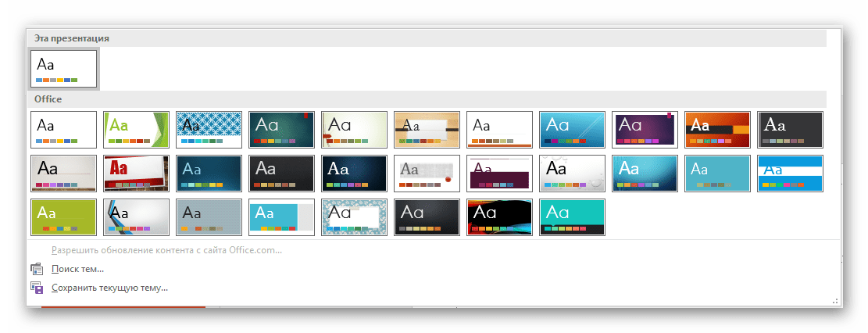Select the turquoise theme in last row
868x333 pixels.
(x=572, y=217)
